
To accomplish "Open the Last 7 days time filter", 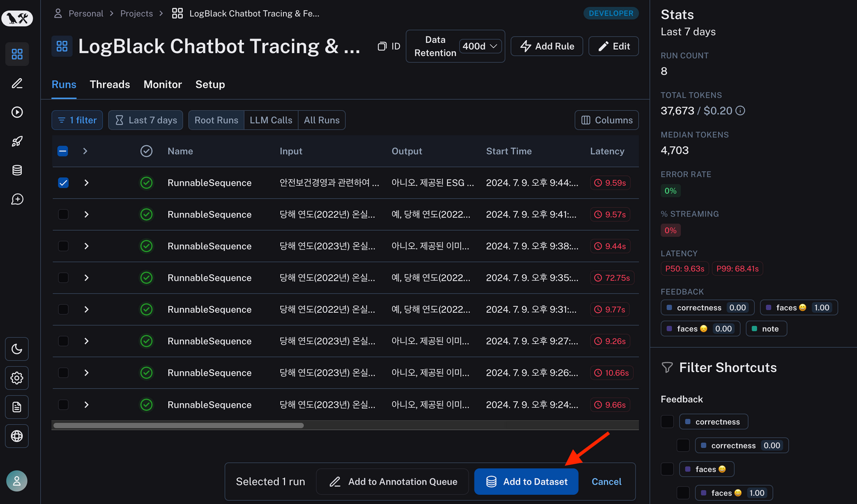I will click(x=146, y=120).
